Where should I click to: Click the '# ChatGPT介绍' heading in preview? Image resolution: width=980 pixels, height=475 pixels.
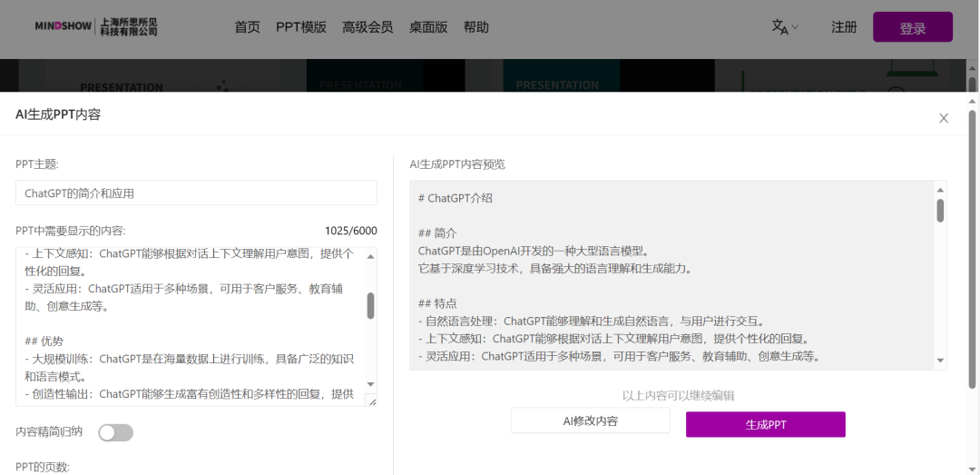pyautogui.click(x=455, y=198)
